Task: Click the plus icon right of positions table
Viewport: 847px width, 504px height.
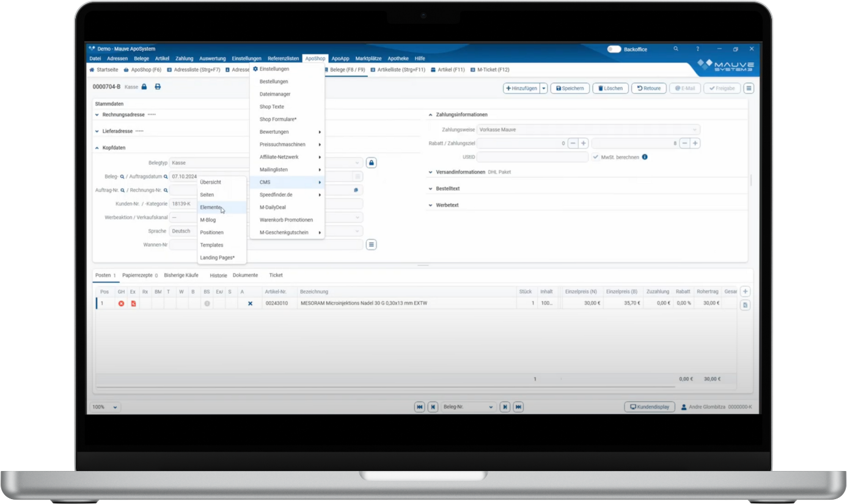Action: [745, 292]
